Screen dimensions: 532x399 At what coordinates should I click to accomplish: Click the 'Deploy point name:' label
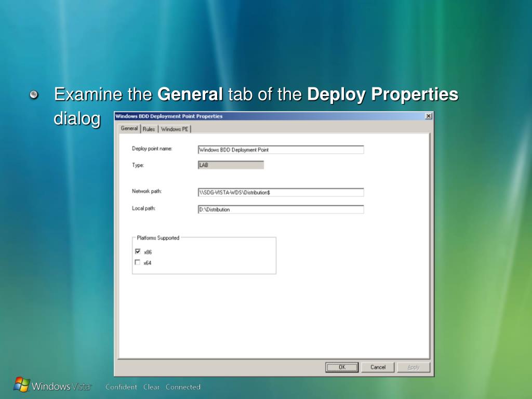[152, 149]
